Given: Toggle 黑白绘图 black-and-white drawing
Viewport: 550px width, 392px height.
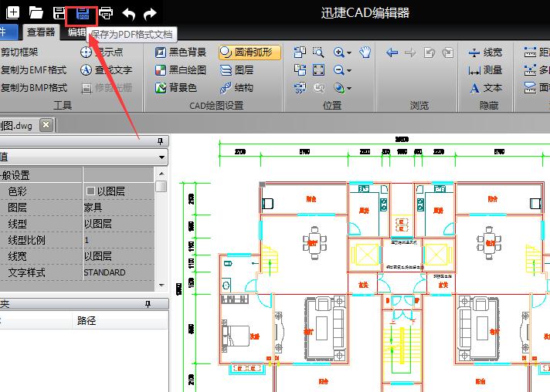Looking at the screenshot, I should click(181, 69).
